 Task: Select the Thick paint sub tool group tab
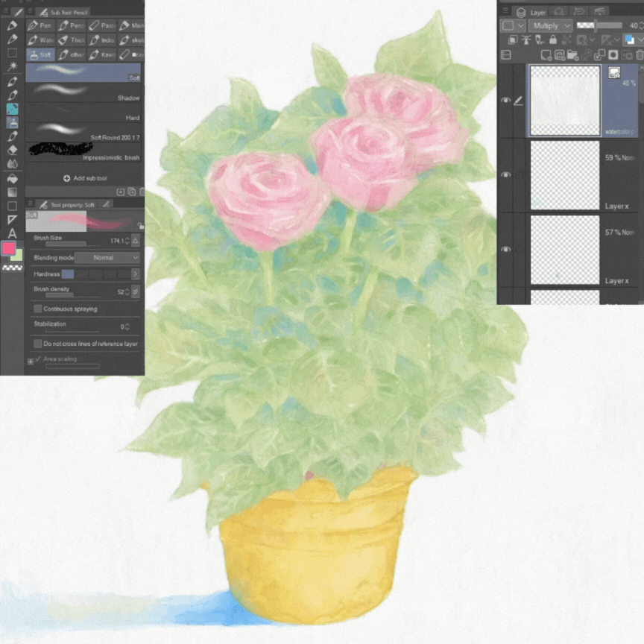point(72,40)
